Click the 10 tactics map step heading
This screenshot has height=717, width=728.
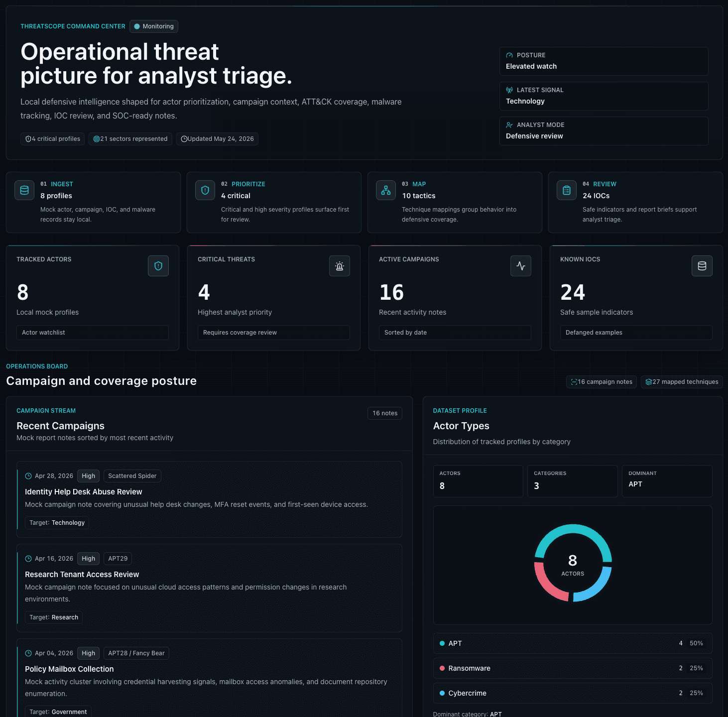coord(419,196)
